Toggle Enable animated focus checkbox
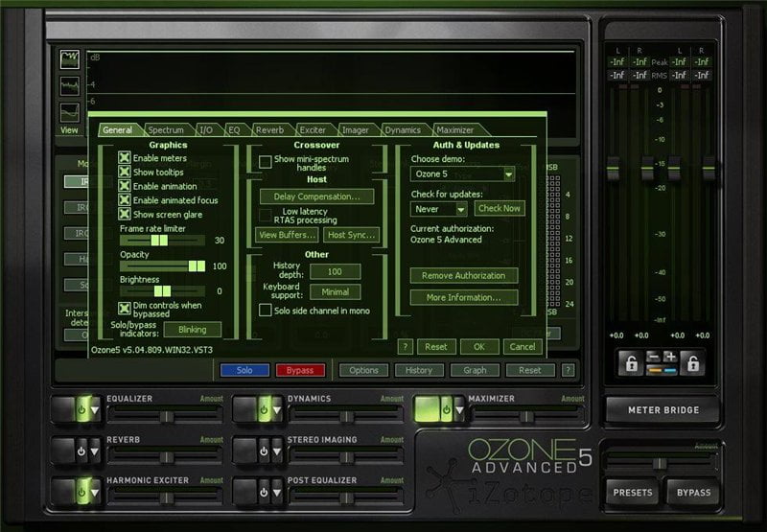The width and height of the screenshot is (767, 532). coord(125,200)
